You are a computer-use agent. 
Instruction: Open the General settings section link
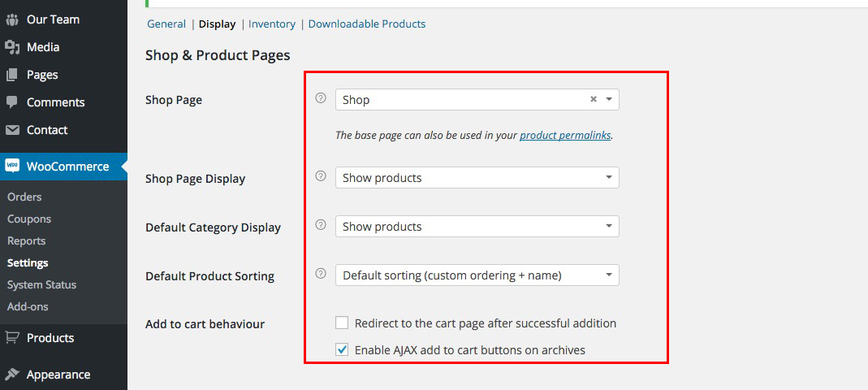[x=166, y=24]
